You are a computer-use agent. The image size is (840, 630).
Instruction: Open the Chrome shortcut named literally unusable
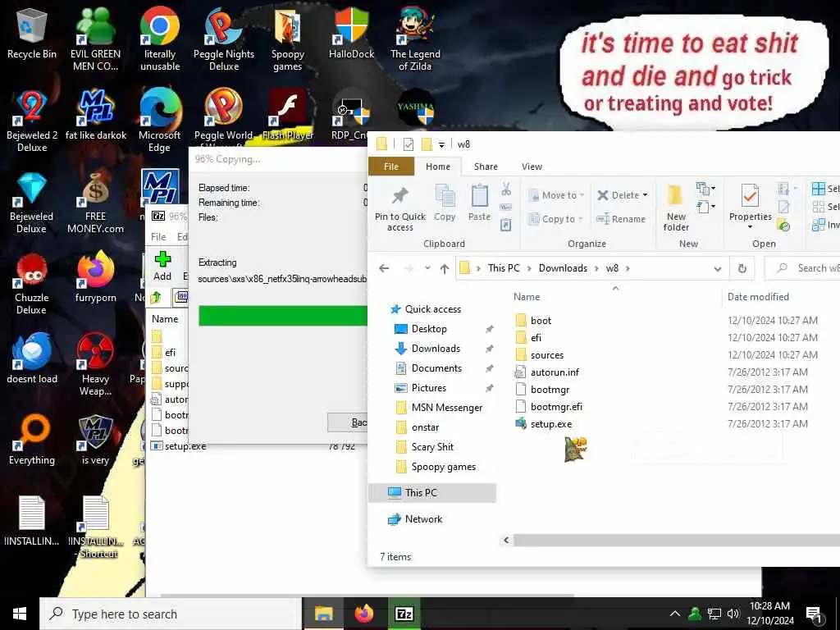tap(160, 39)
